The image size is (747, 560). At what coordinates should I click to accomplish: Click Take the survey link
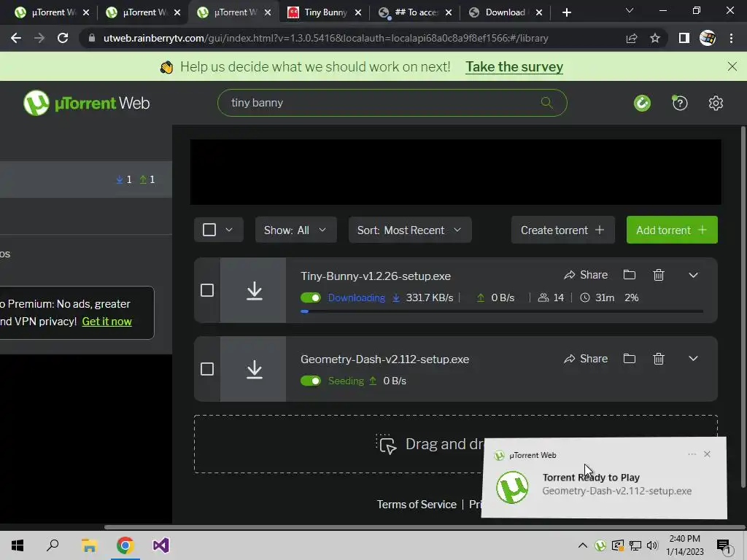tap(514, 66)
